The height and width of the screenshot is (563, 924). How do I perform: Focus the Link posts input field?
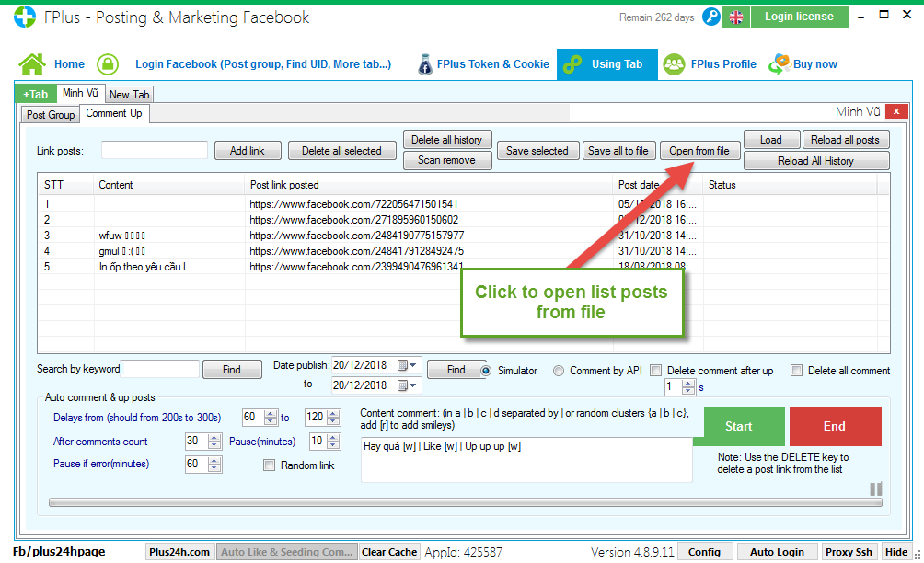click(155, 150)
